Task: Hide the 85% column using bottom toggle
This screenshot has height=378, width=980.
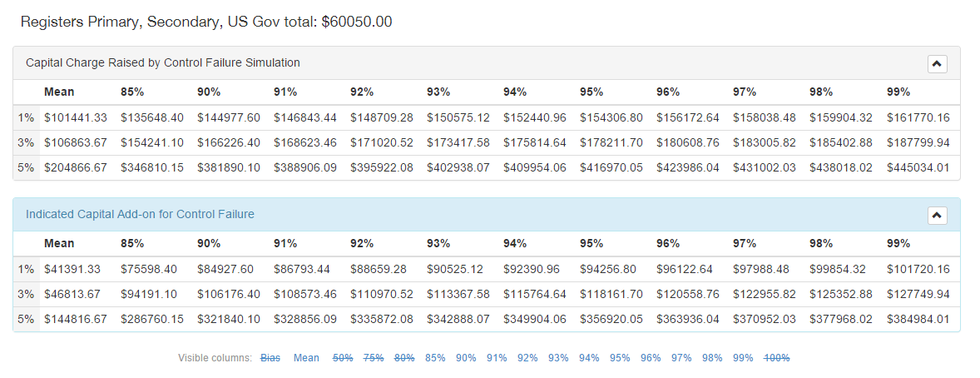Action: coord(435,358)
